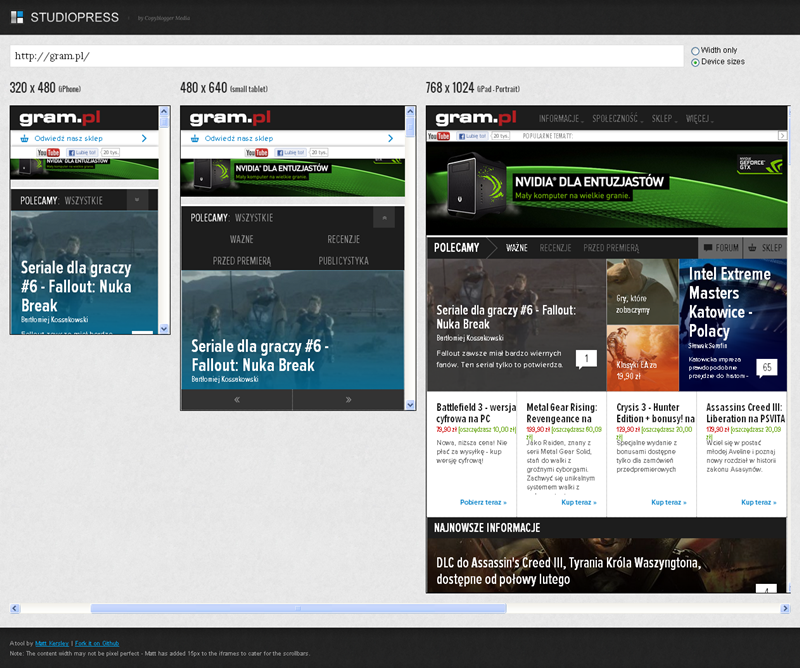Click the previous slide double-arrow in tablet preview
Screen dimensions: 800x668
tap(236, 399)
